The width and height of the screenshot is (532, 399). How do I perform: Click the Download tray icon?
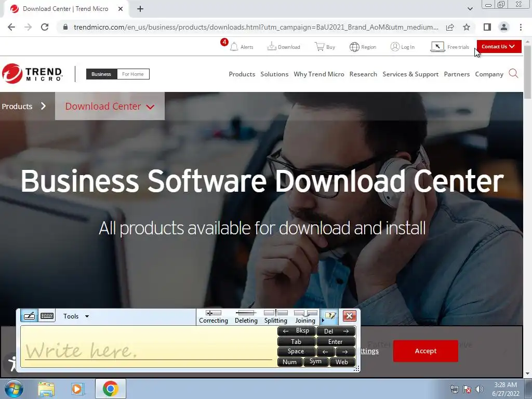click(271, 46)
